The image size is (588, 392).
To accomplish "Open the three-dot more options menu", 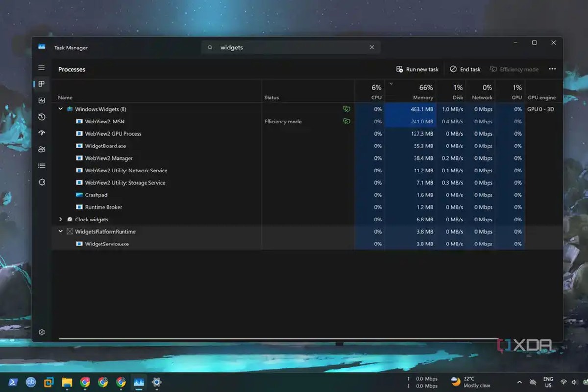I will tap(552, 69).
